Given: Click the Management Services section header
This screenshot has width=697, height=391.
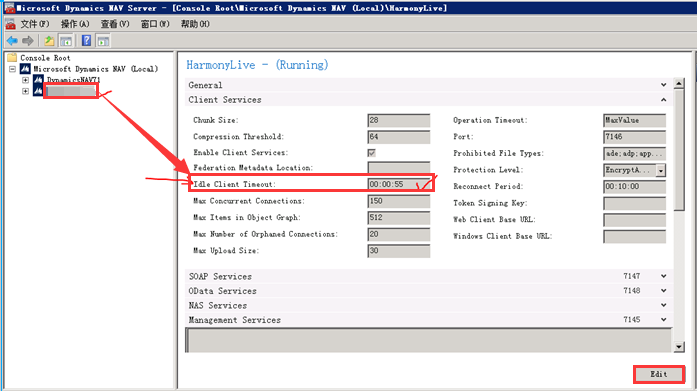Looking at the screenshot, I should coord(429,319).
